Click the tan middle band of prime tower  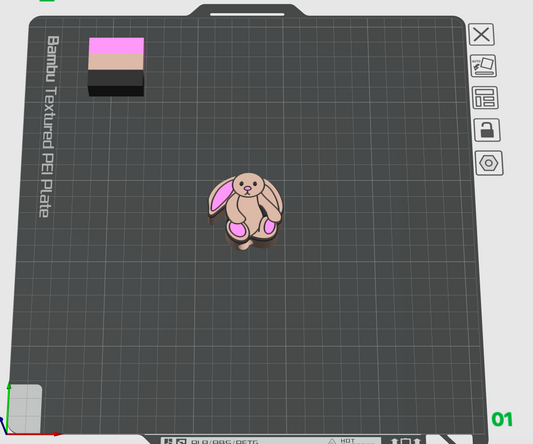click(116, 62)
